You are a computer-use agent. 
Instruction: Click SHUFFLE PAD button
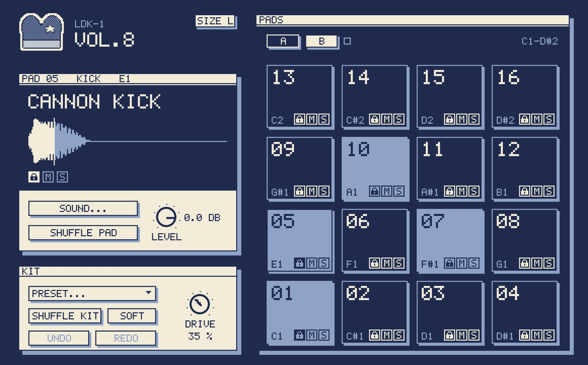tap(83, 233)
